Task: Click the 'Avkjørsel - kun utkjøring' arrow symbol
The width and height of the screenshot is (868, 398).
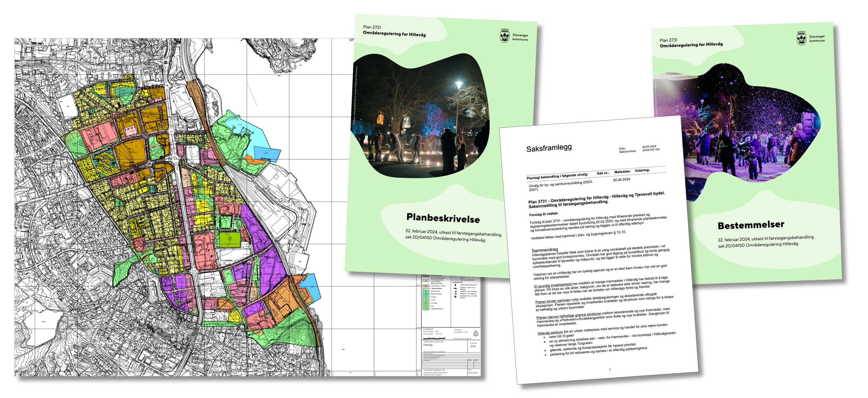Action: click(x=455, y=294)
